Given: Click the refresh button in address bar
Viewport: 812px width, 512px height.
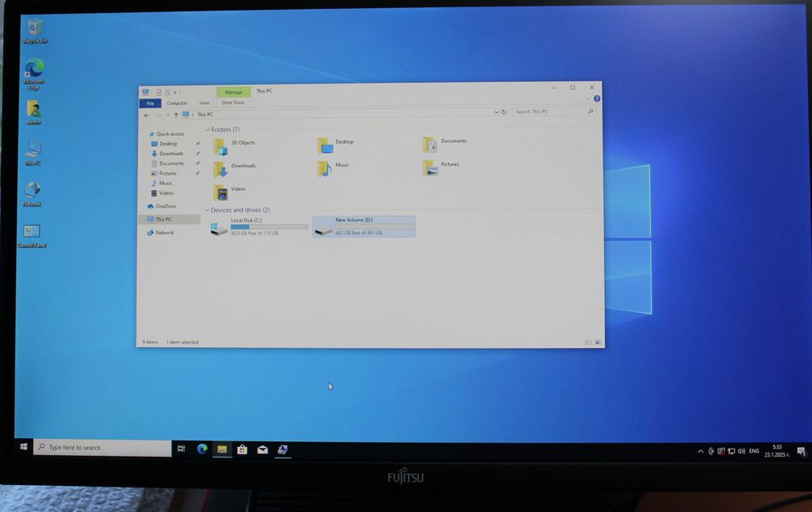Looking at the screenshot, I should pos(503,112).
